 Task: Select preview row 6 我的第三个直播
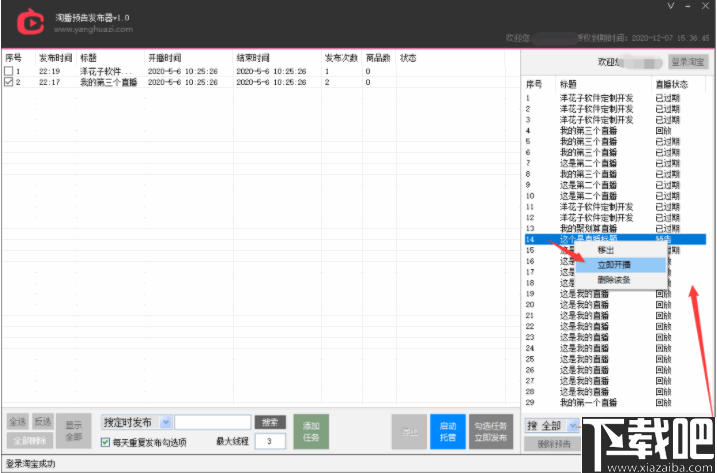click(615, 152)
